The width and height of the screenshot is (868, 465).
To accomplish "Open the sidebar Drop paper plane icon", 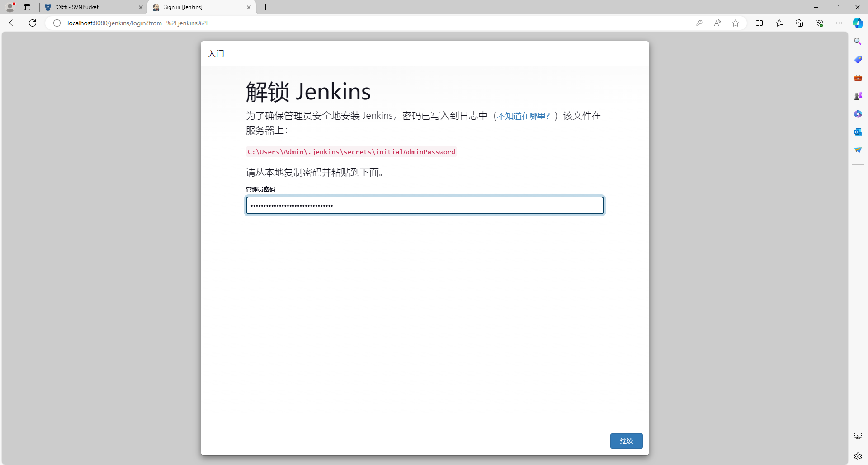I will click(x=858, y=150).
